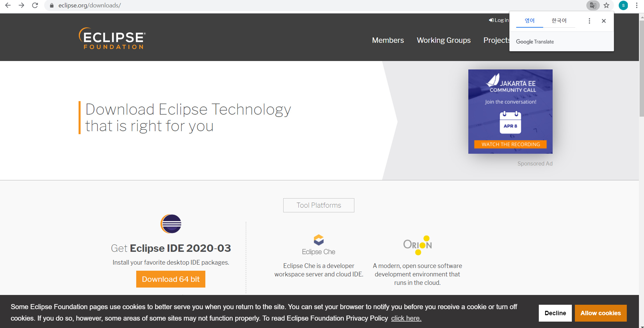Open the Google Translate icon in address bar

pyautogui.click(x=593, y=5)
